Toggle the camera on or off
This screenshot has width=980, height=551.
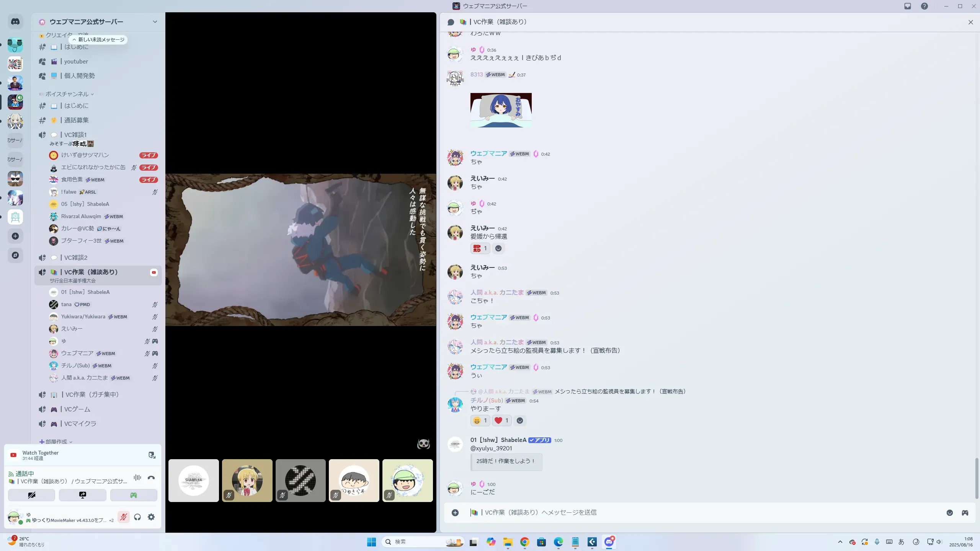(x=31, y=495)
